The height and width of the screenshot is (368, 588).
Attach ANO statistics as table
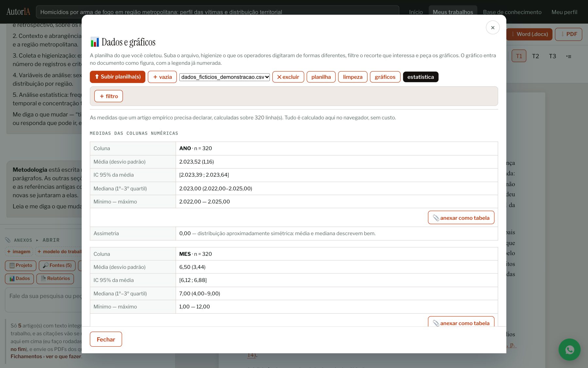[461, 218]
